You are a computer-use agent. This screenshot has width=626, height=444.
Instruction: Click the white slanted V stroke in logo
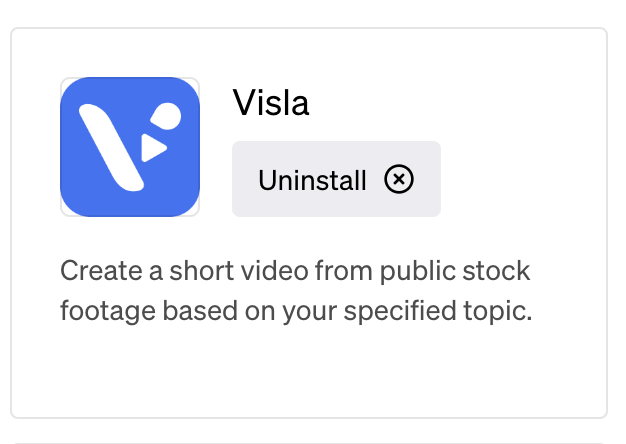pos(111,148)
